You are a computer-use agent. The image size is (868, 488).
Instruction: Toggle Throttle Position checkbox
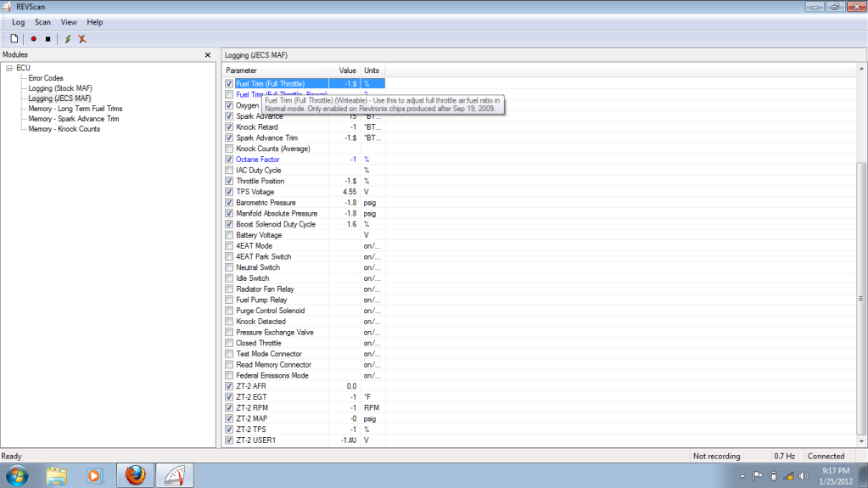coord(229,181)
